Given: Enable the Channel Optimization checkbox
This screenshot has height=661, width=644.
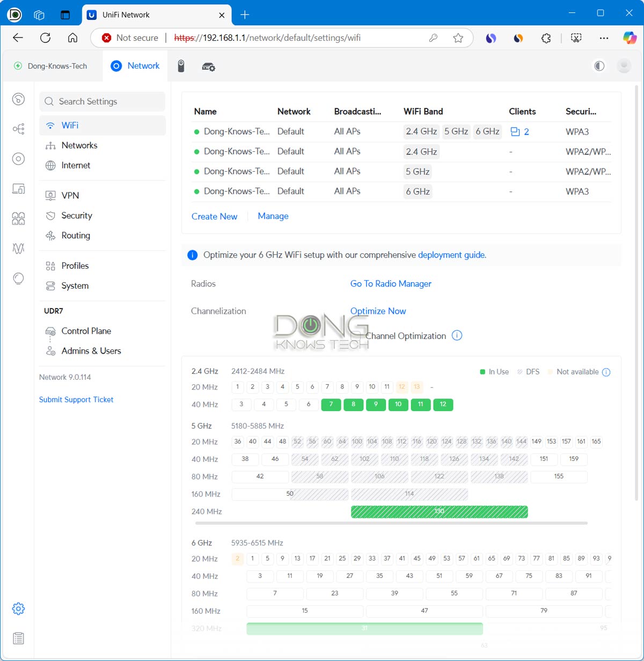Looking at the screenshot, I should tap(356, 336).
